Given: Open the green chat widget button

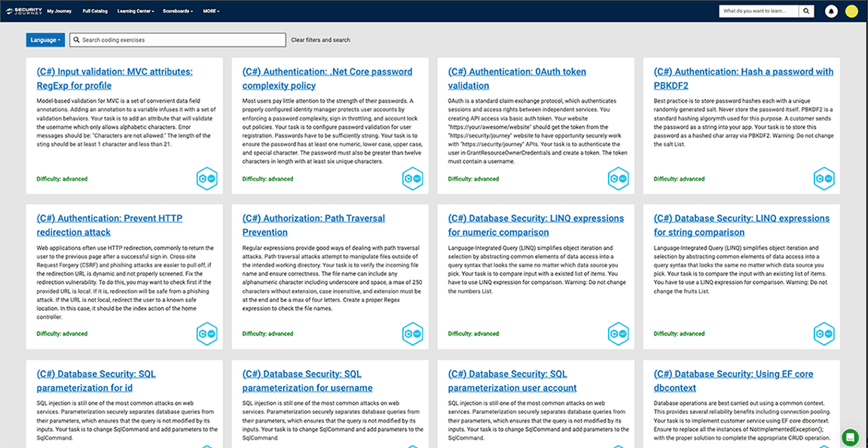Looking at the screenshot, I should (850, 437).
